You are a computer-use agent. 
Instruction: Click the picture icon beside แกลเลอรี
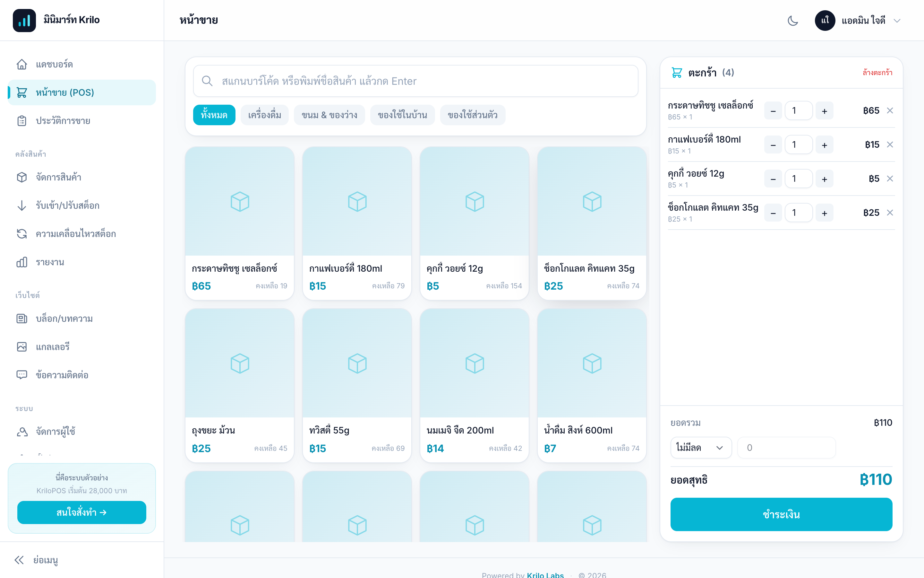tap(22, 347)
